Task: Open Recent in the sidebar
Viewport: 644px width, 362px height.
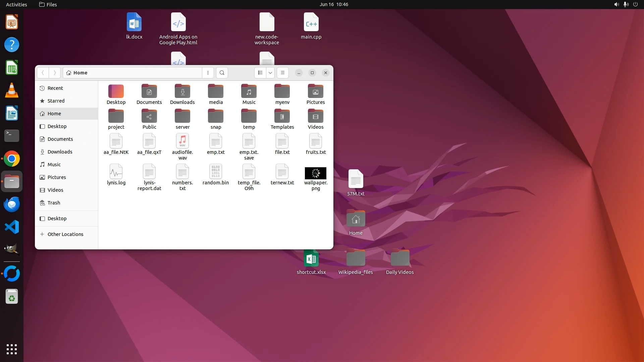Action: 55,88
